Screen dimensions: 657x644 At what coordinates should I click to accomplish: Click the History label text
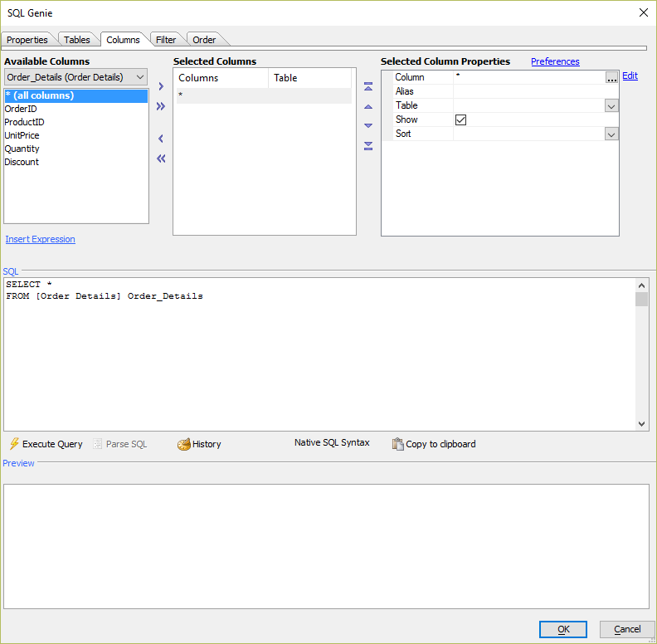[207, 444]
